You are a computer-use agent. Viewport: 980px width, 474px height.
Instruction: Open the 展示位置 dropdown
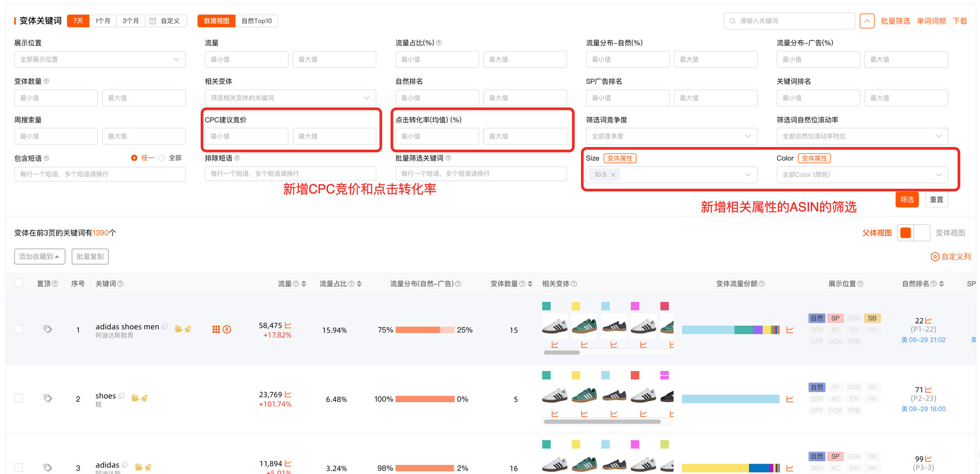(100, 59)
